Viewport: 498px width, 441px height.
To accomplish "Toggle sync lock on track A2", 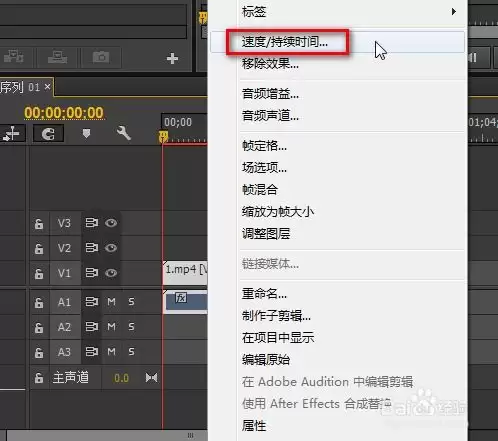I will [x=92, y=326].
